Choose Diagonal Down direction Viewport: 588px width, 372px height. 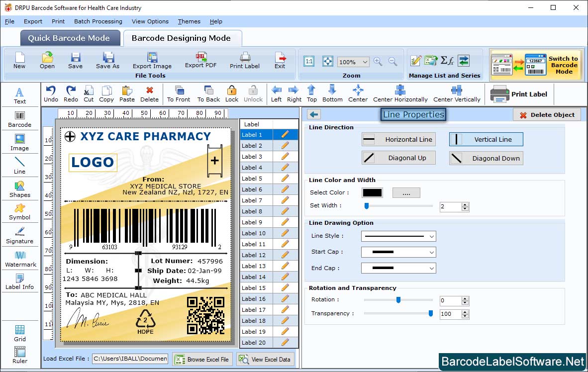coord(486,158)
